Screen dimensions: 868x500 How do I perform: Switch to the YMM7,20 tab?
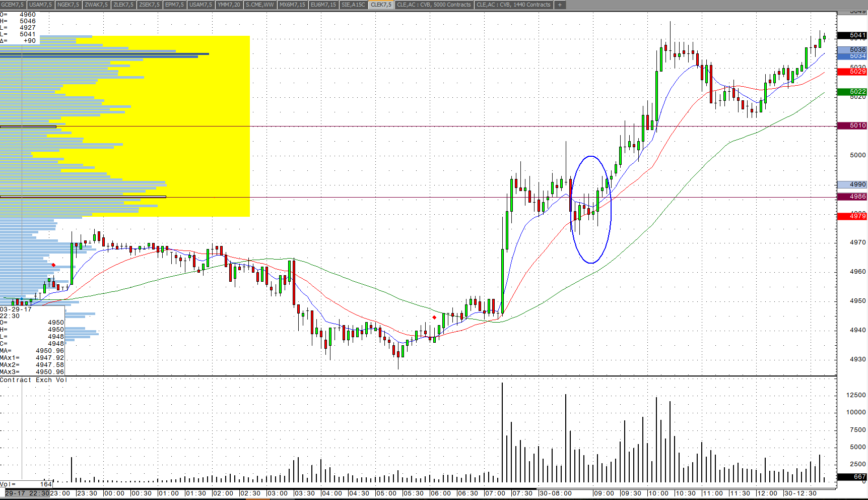229,5
